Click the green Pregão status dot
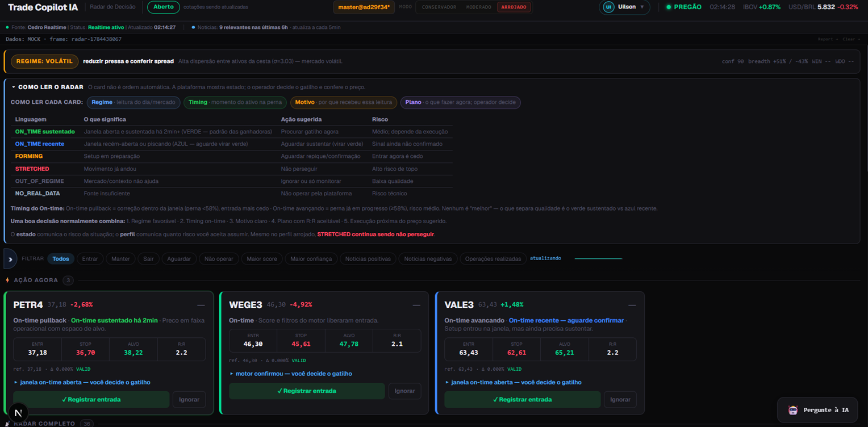Viewport: 868px width, 427px height. 669,7
